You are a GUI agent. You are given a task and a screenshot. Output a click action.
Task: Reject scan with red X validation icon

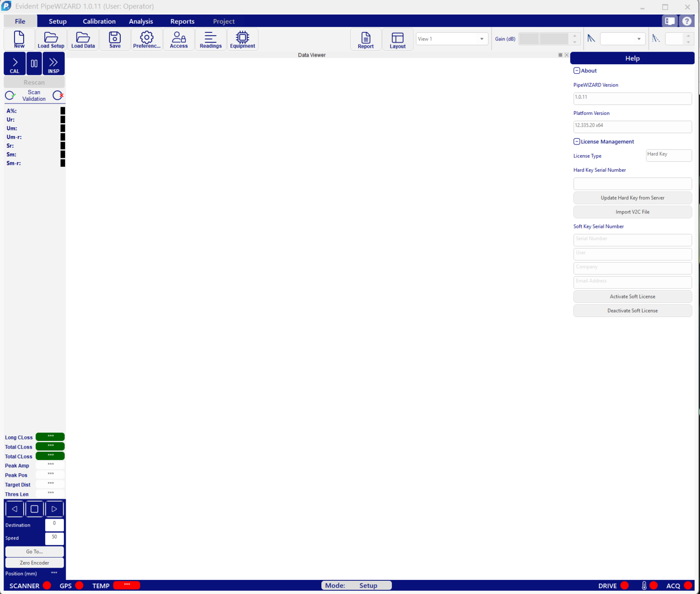[x=58, y=95]
